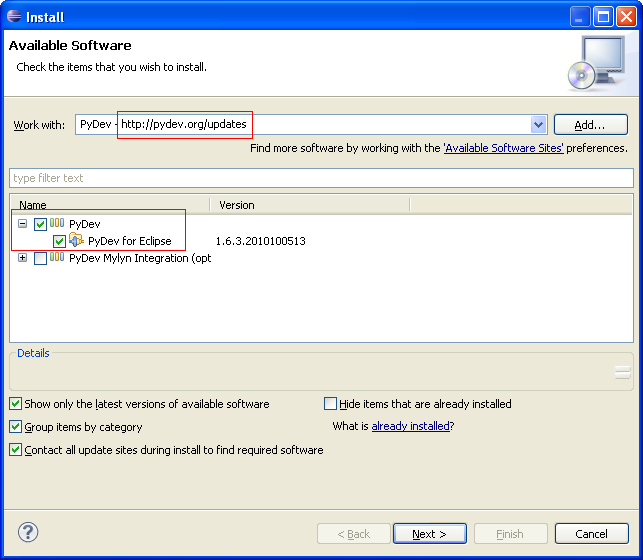The height and width of the screenshot is (560, 643).
Task: Select the PyDev category row label
Action: tap(84, 224)
